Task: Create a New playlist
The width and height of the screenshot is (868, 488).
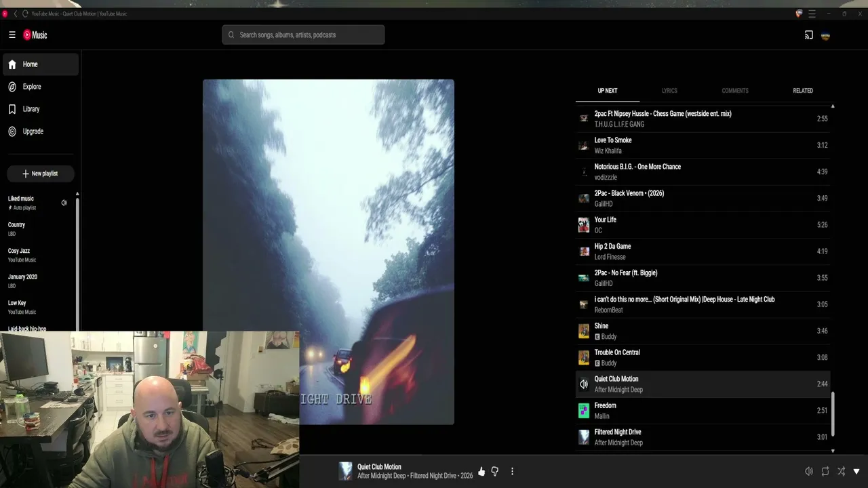Action: pyautogui.click(x=40, y=174)
